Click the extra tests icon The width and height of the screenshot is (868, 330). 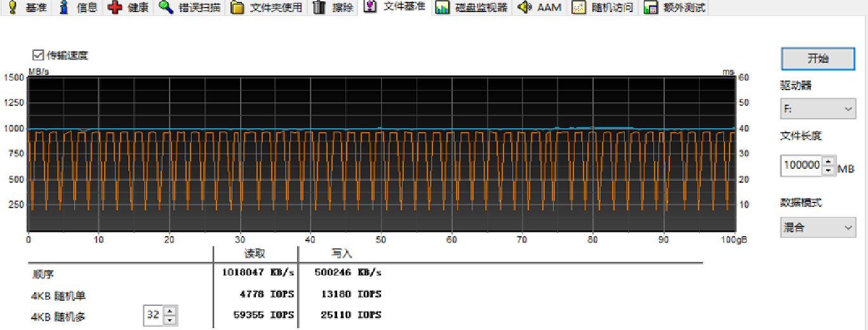[x=650, y=8]
